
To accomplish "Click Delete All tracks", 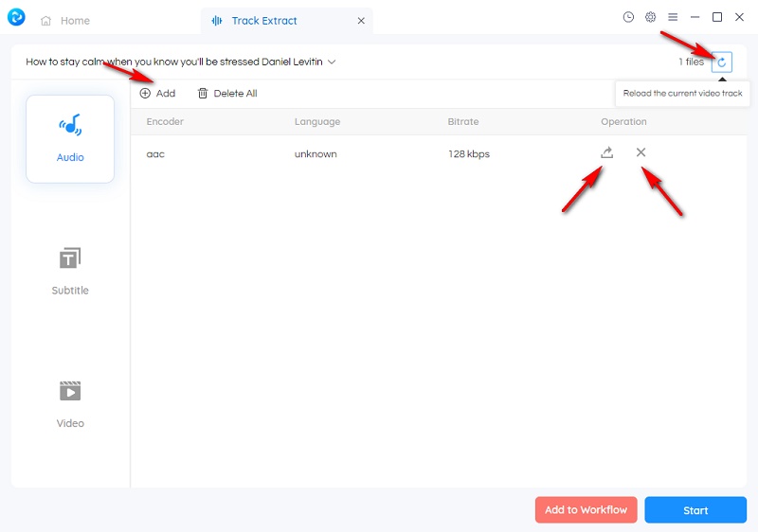I will pyautogui.click(x=227, y=94).
